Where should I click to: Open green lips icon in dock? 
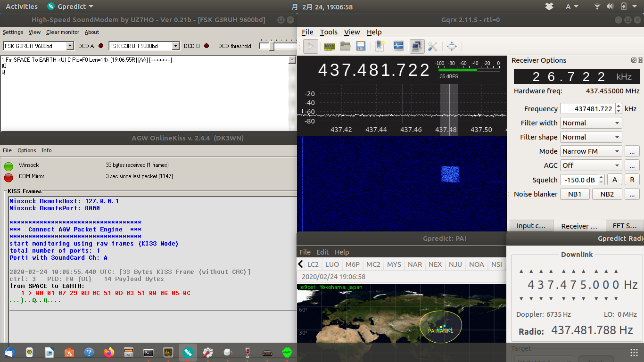(x=287, y=352)
